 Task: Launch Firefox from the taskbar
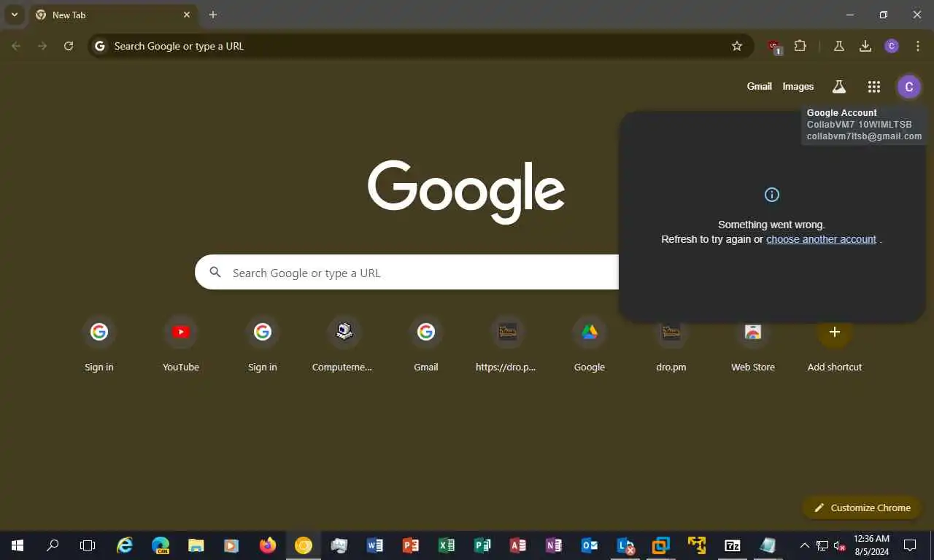click(x=268, y=545)
